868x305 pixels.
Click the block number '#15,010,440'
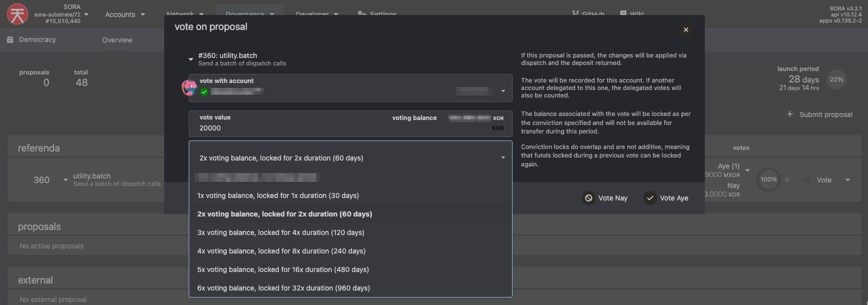click(63, 21)
